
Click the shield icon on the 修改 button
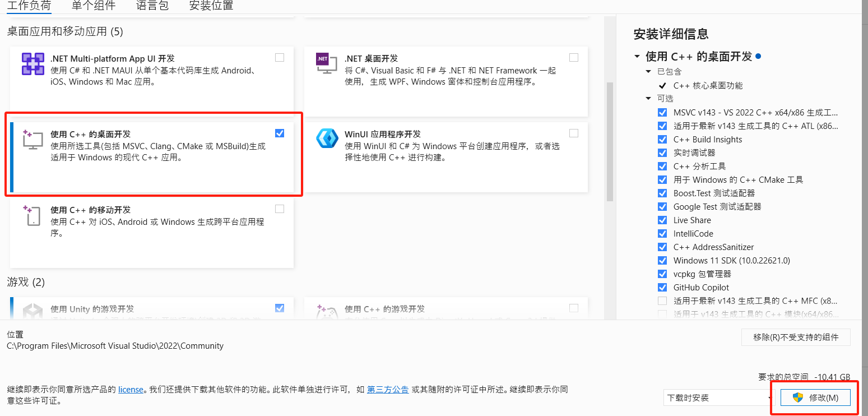point(798,397)
